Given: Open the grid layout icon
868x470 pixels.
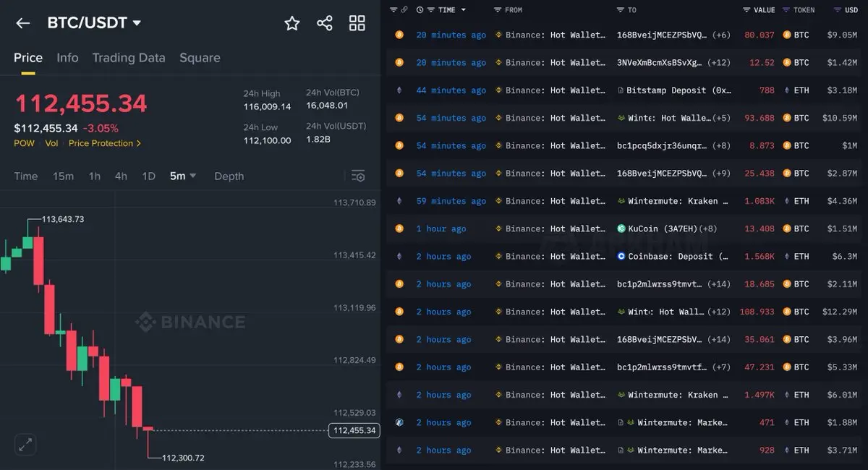Looking at the screenshot, I should (x=357, y=23).
